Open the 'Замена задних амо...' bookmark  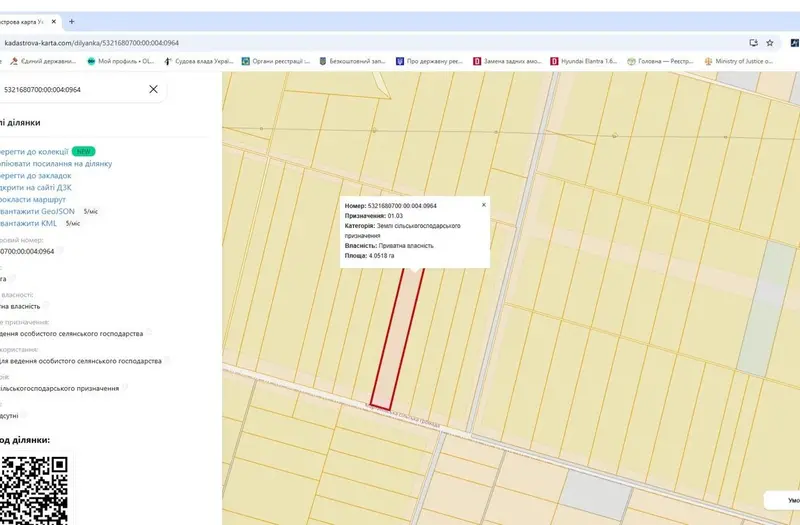point(507,61)
